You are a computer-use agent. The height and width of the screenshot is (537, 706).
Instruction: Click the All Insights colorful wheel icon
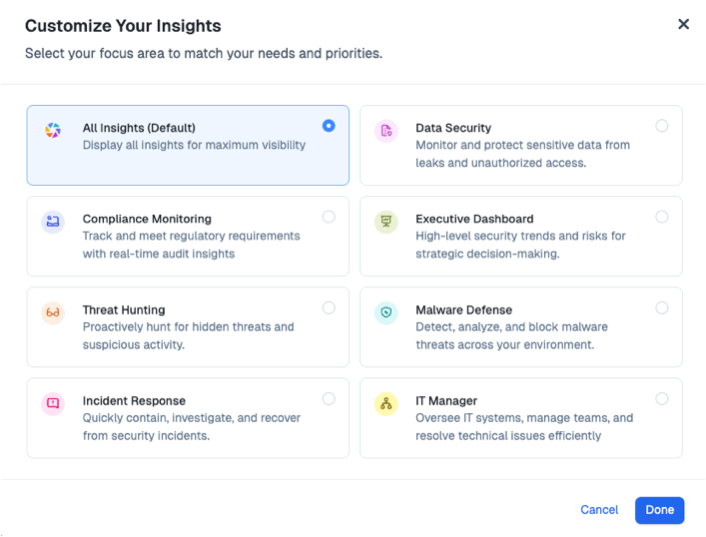coord(53,131)
